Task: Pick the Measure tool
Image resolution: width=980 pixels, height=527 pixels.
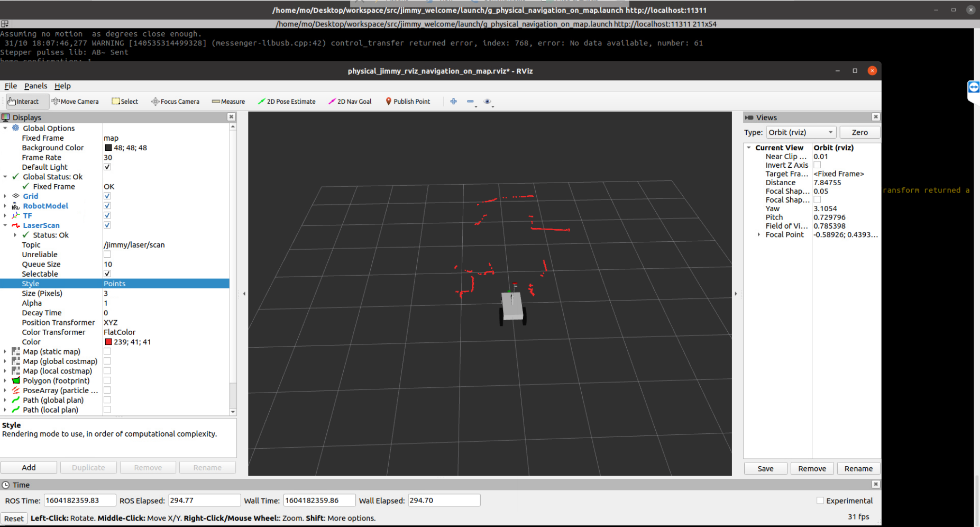Action: [x=228, y=102]
